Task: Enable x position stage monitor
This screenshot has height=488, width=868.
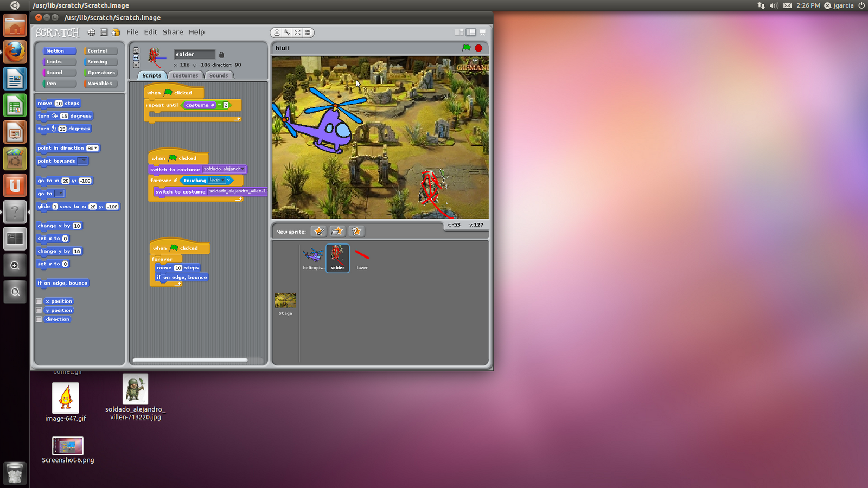Action: click(x=39, y=301)
